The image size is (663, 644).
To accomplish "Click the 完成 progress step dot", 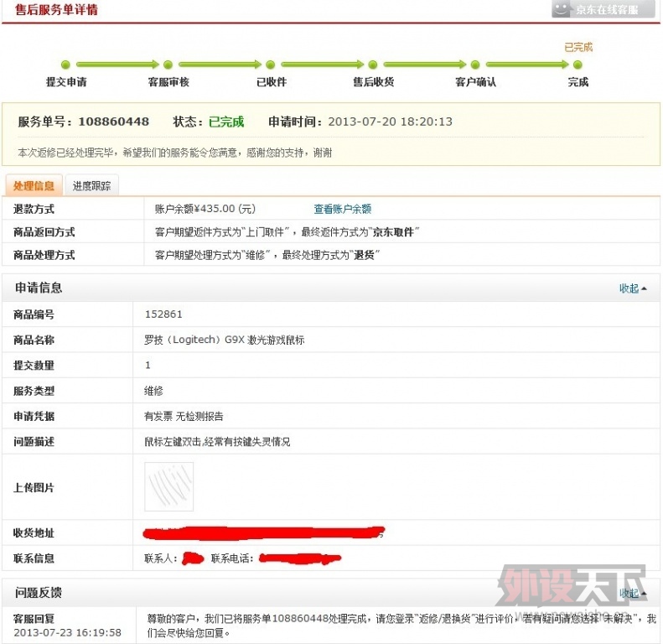I will (x=578, y=65).
